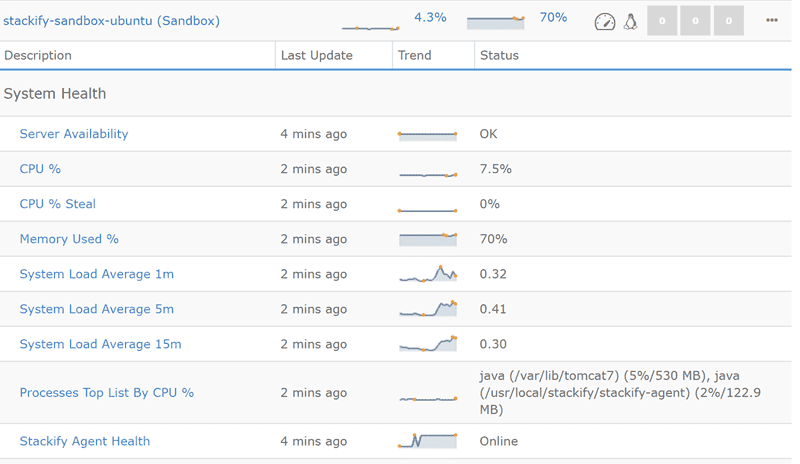Open the Server Availability monitor

tap(74, 134)
